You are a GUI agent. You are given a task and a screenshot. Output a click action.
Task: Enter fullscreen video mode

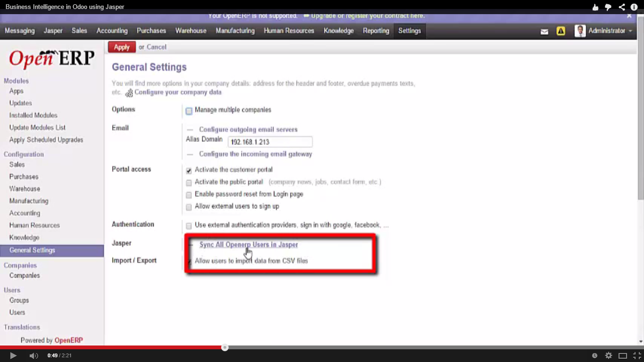click(x=637, y=355)
